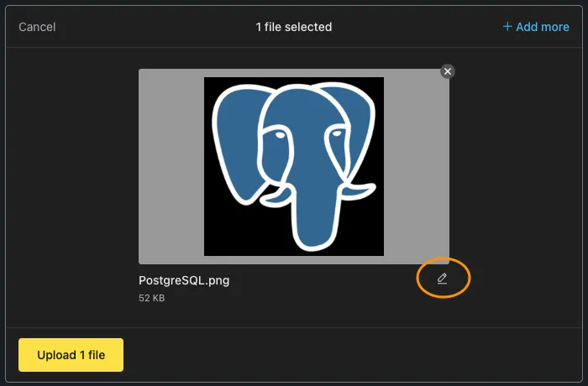Click the pencil edit icon for PostgreSQL.png
Screen dimensions: 588x386
442,279
